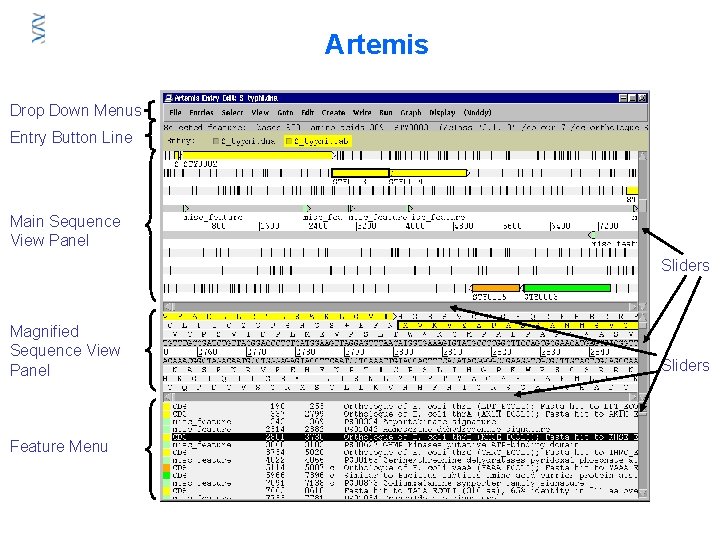
Task: Click reverse strand misc_feature marker near 7200
Action: tap(592, 235)
